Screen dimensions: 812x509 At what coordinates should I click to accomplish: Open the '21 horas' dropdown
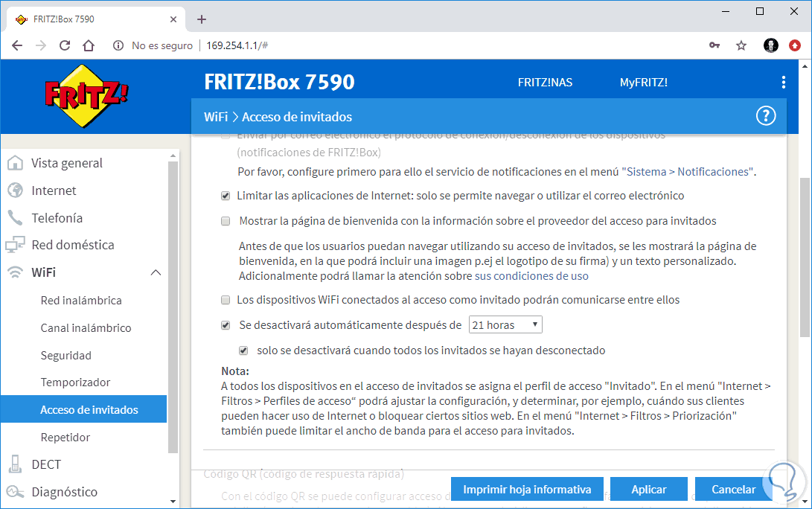(505, 324)
